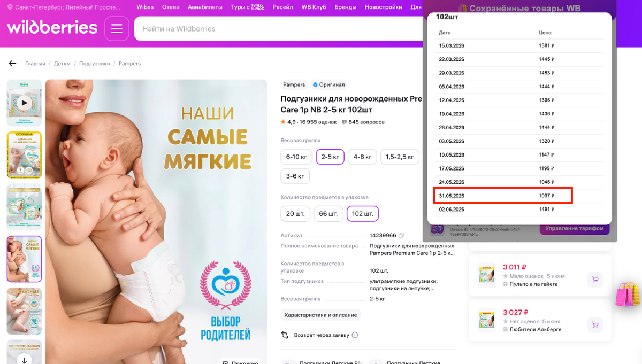Click the price 1147 ₽ in history
The height and width of the screenshot is (364, 642).
coord(546,155)
